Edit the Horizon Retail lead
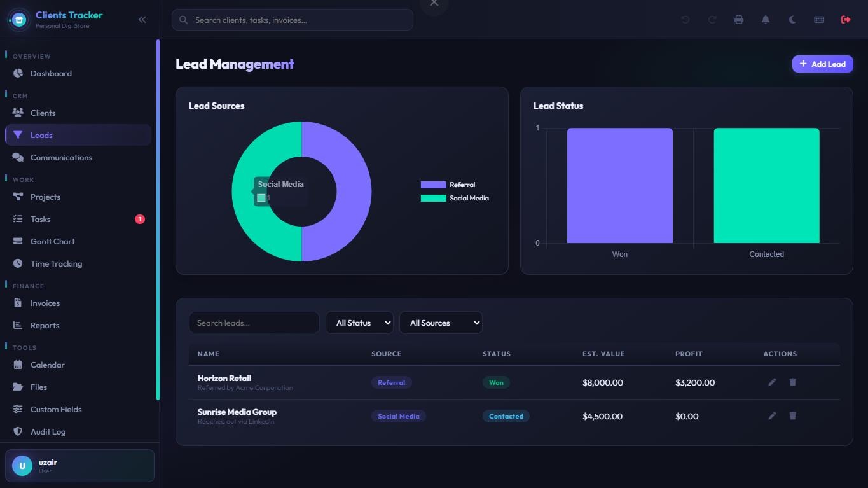This screenshot has width=868, height=488. [772, 382]
